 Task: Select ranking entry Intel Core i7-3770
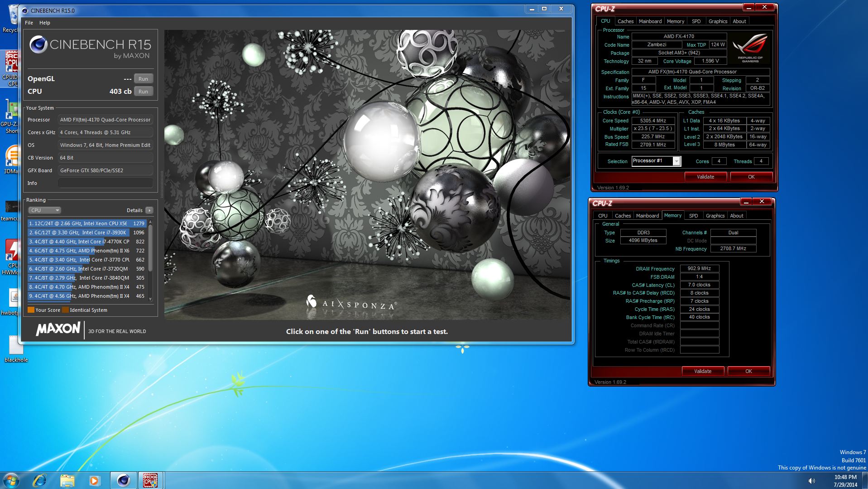(x=86, y=260)
